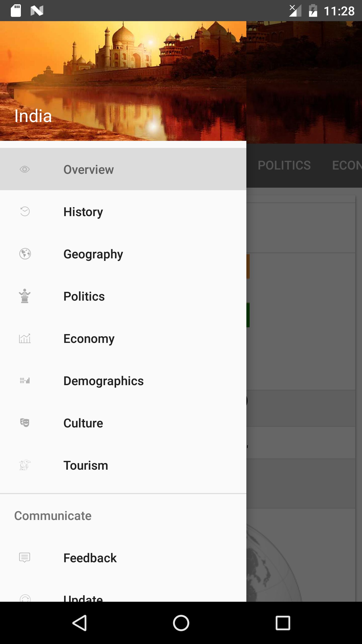Switch to the partially visible ECON tab
The width and height of the screenshot is (362, 644).
click(347, 165)
